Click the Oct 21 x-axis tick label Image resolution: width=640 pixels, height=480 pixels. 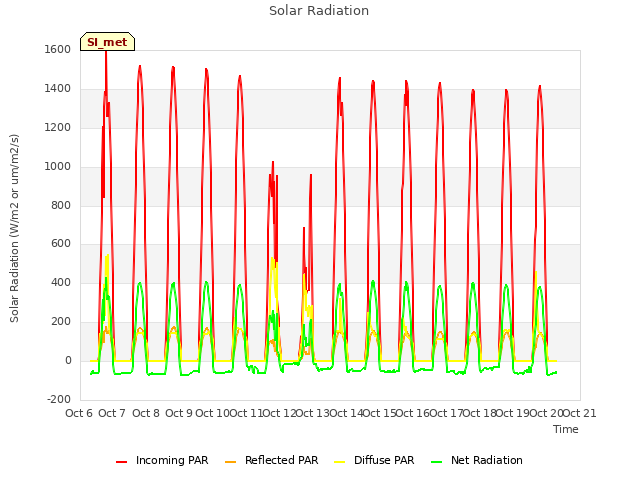click(580, 413)
